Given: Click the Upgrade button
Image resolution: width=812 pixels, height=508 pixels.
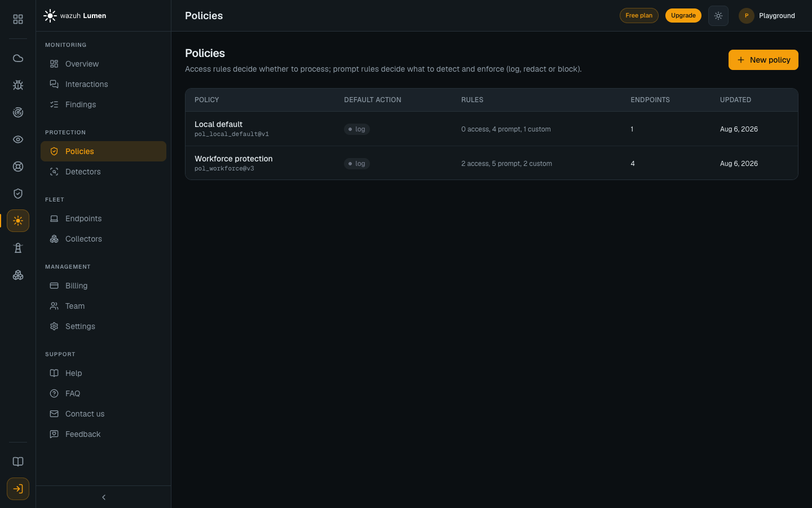Looking at the screenshot, I should pos(683,16).
